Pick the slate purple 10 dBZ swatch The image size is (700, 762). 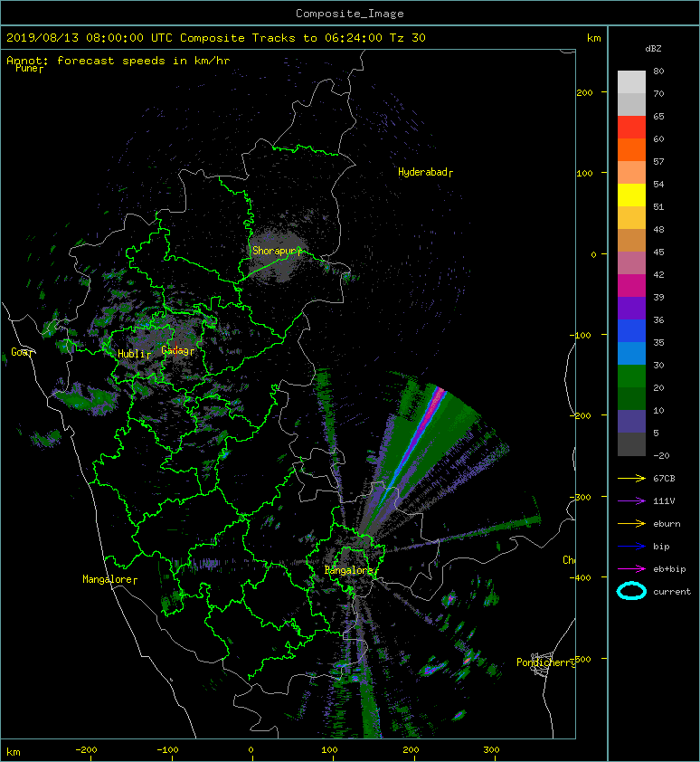[631, 421]
